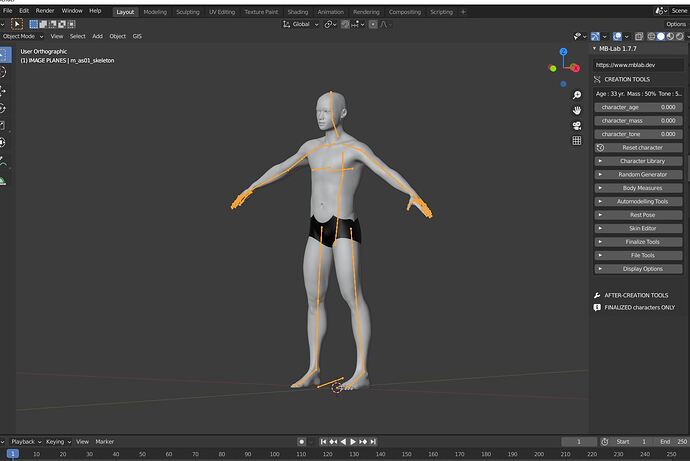Switch to rendered viewport shading

coord(680,36)
